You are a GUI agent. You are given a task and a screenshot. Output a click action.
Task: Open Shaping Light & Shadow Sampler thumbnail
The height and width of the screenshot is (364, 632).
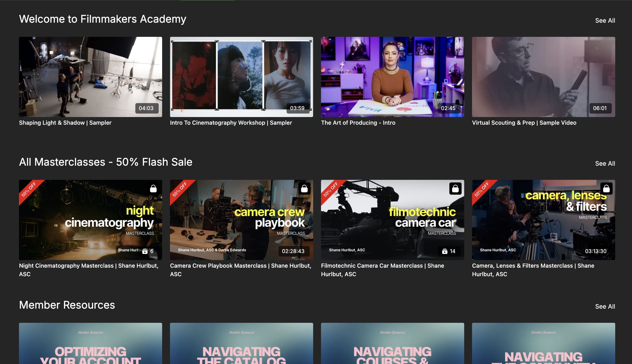pos(90,77)
